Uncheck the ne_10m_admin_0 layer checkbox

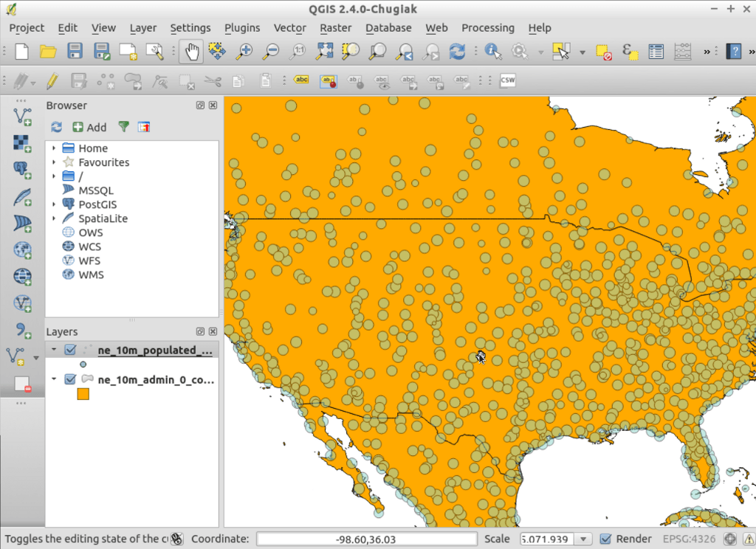(71, 379)
